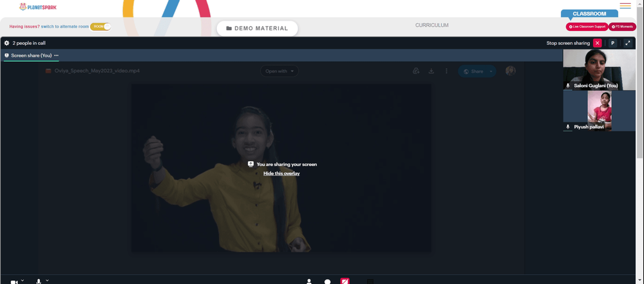
Task: Select Piyush pallavi video thumbnail
Action: pyautogui.click(x=599, y=111)
